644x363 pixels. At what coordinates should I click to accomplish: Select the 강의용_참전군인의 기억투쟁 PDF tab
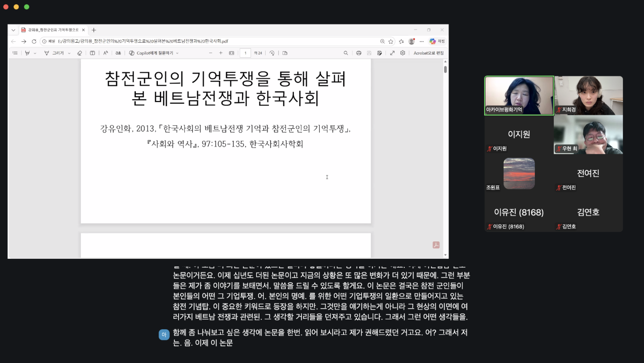[53, 30]
